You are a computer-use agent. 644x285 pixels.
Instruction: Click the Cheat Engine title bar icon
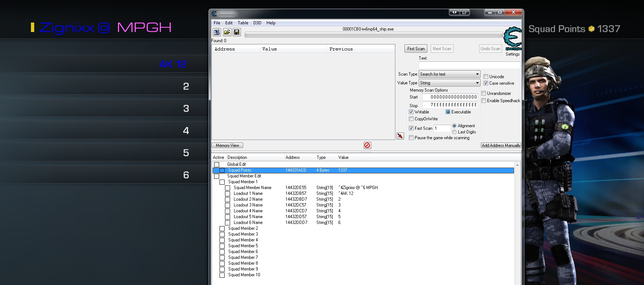(x=214, y=14)
